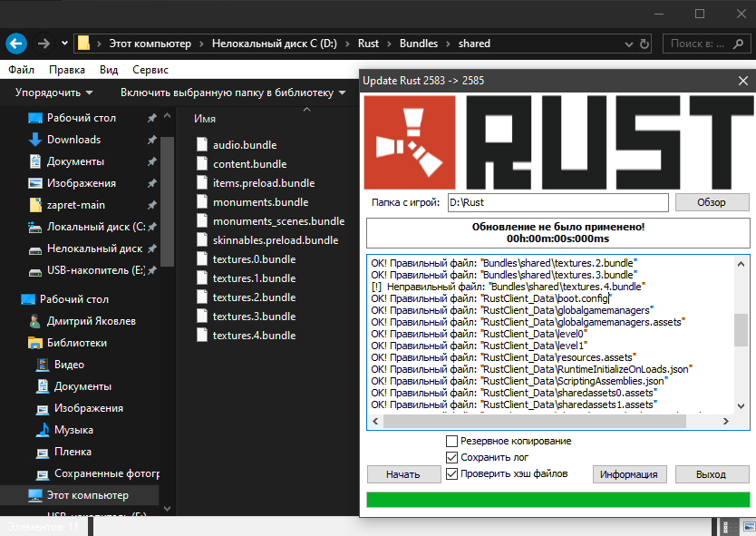Expand the Упорядочить dropdown

[54, 93]
